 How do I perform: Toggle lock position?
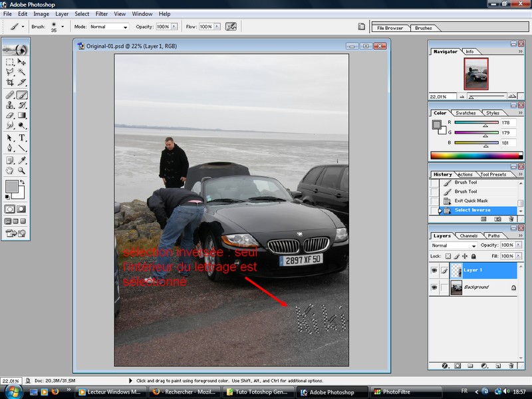(465, 256)
